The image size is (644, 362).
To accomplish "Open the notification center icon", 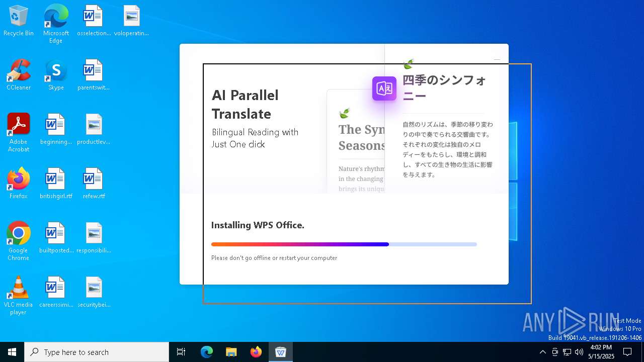I will click(x=627, y=352).
